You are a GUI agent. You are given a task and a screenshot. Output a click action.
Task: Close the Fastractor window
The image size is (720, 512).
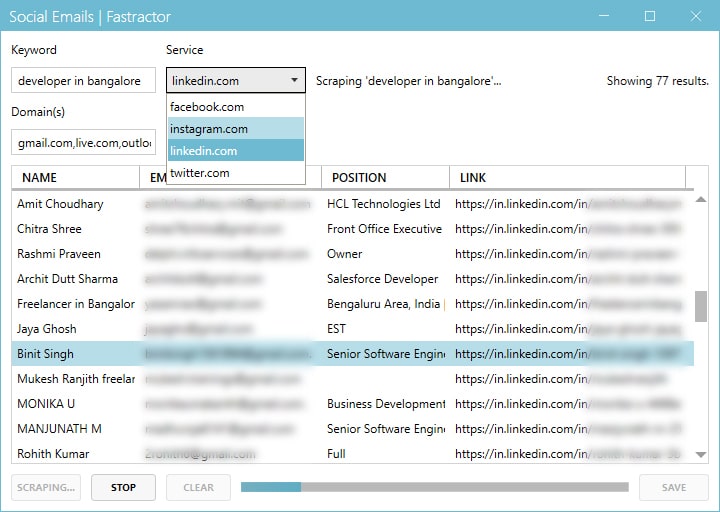pos(696,16)
